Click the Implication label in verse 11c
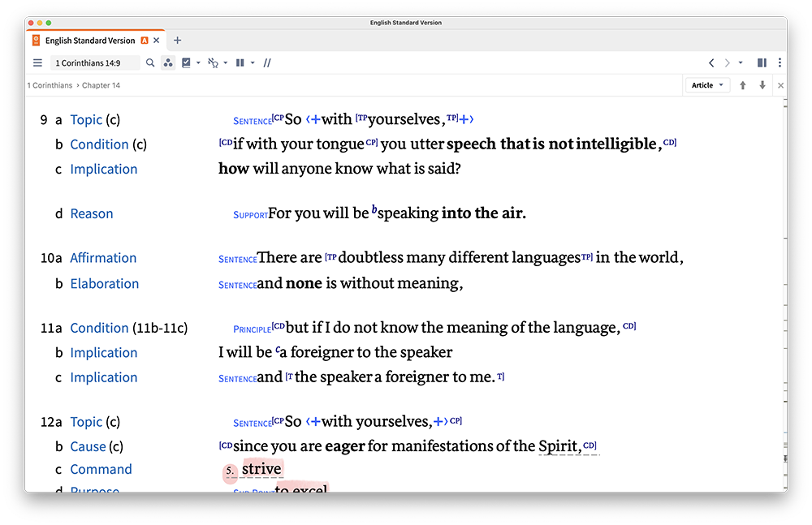Viewport: 812px width, 525px height. pyautogui.click(x=104, y=378)
